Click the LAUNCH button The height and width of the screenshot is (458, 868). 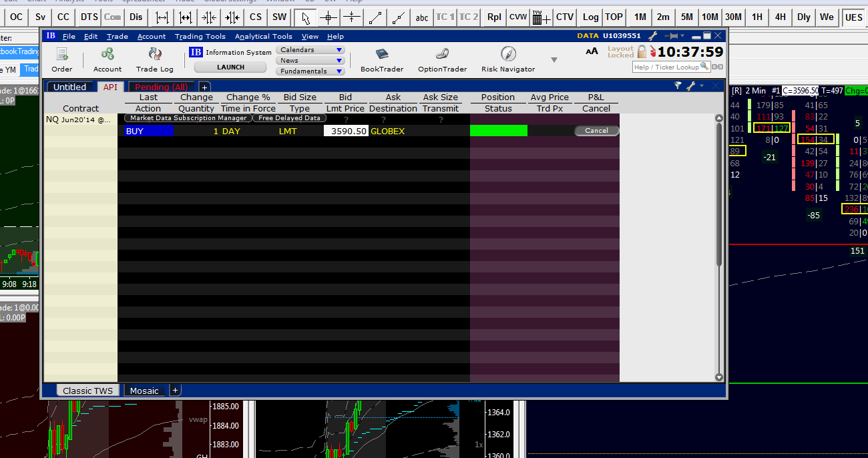[231, 67]
